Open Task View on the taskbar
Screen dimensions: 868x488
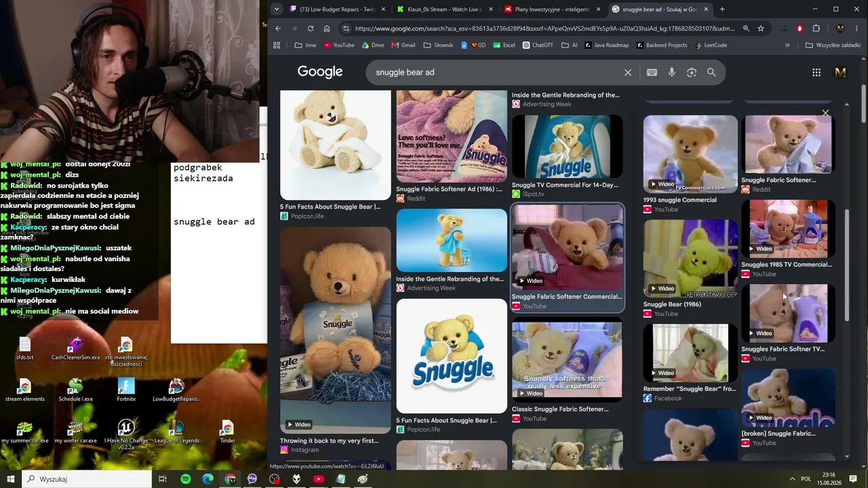coord(163,479)
